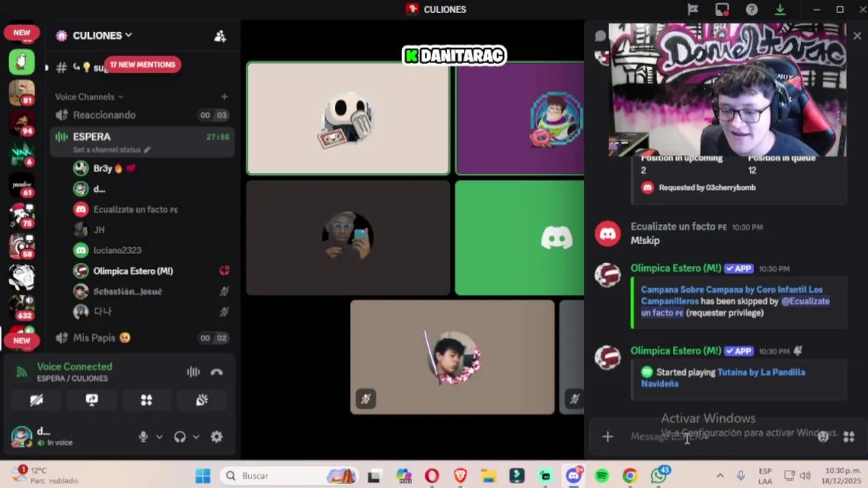Join the Reaccionando voice channel

coord(142,115)
